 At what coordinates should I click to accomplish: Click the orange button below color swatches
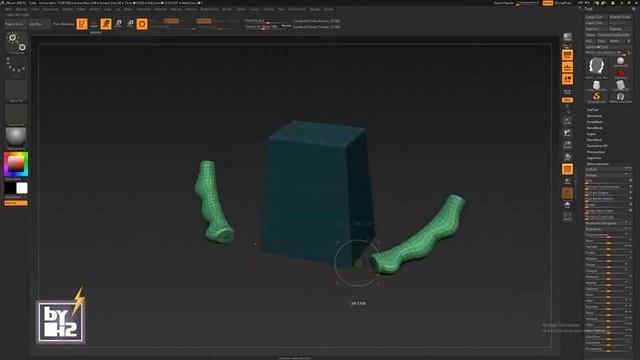[16, 203]
